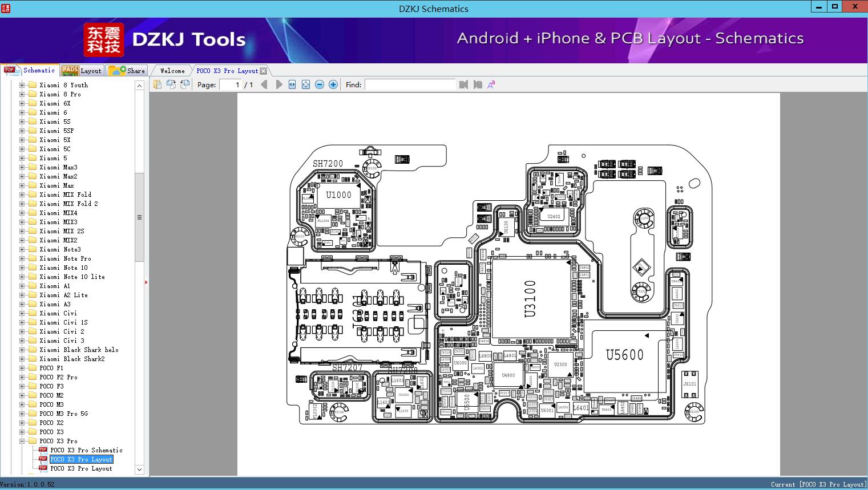868x490 pixels.
Task: Select POCO F1 in the tree
Action: coord(51,368)
